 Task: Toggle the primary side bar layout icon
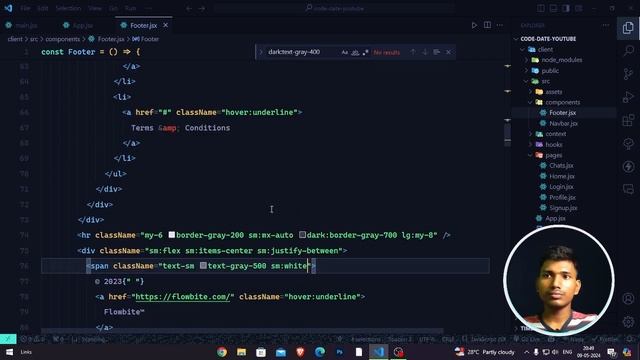[541, 8]
